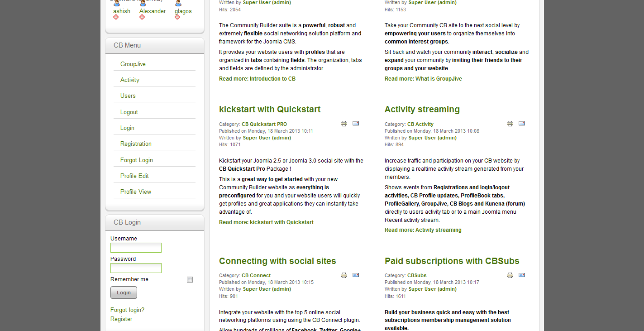Click the 'Hits: 901' text
The image size is (644, 331).
click(x=229, y=297)
